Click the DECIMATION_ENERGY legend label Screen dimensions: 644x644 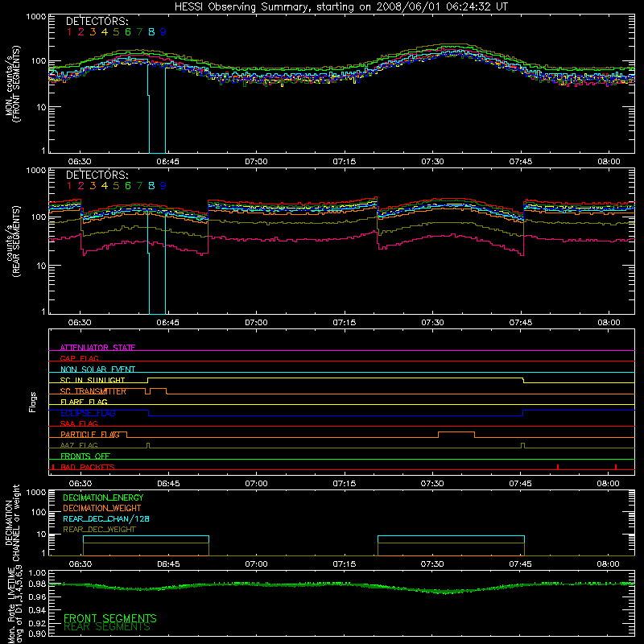coord(103,497)
